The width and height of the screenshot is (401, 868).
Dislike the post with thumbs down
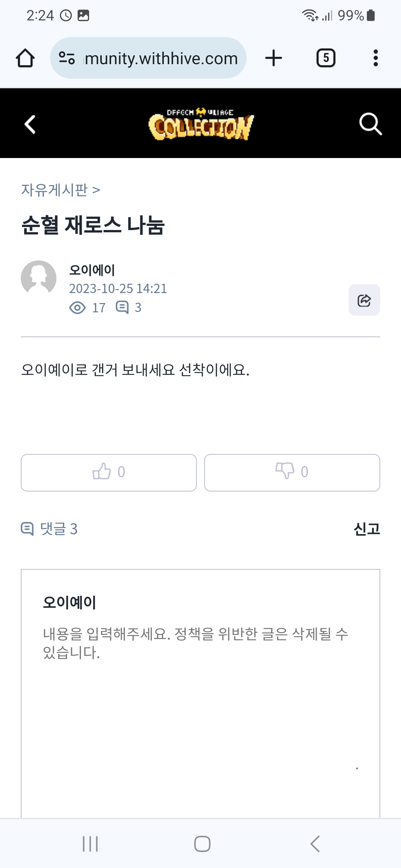pos(292,472)
